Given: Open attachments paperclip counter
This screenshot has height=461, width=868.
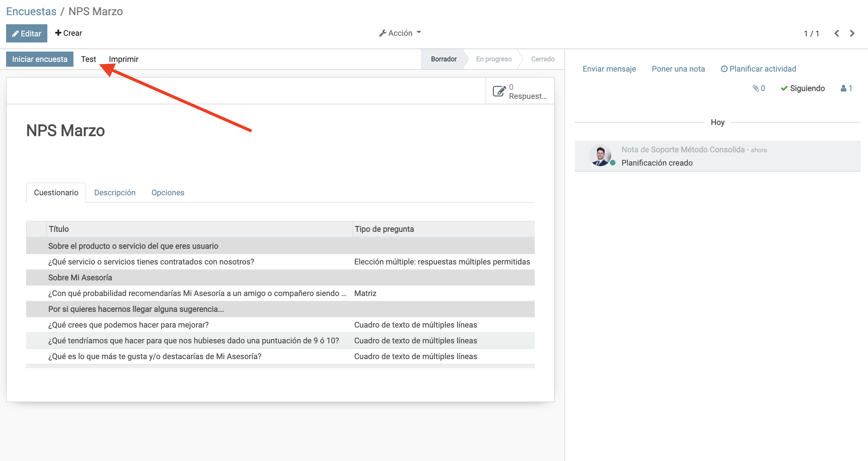Looking at the screenshot, I should point(759,88).
